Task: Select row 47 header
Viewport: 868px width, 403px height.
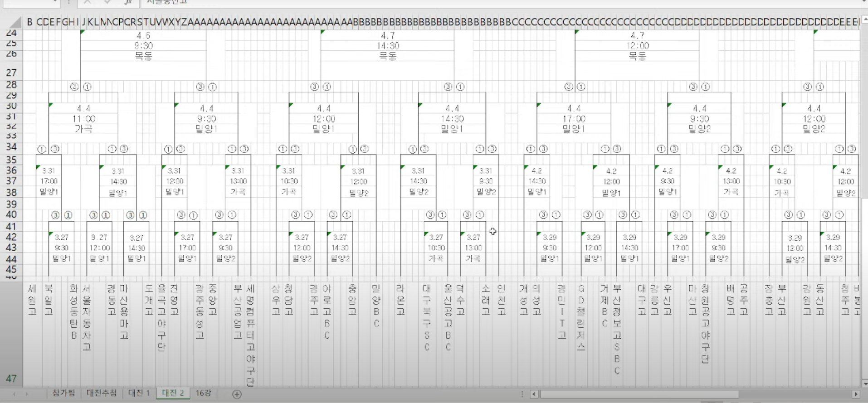Action: coord(11,379)
